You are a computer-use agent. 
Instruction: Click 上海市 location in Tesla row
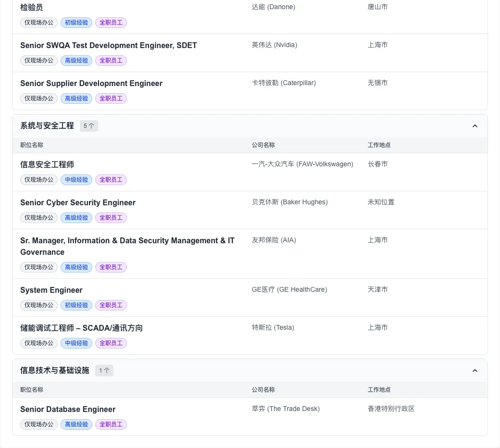377,327
